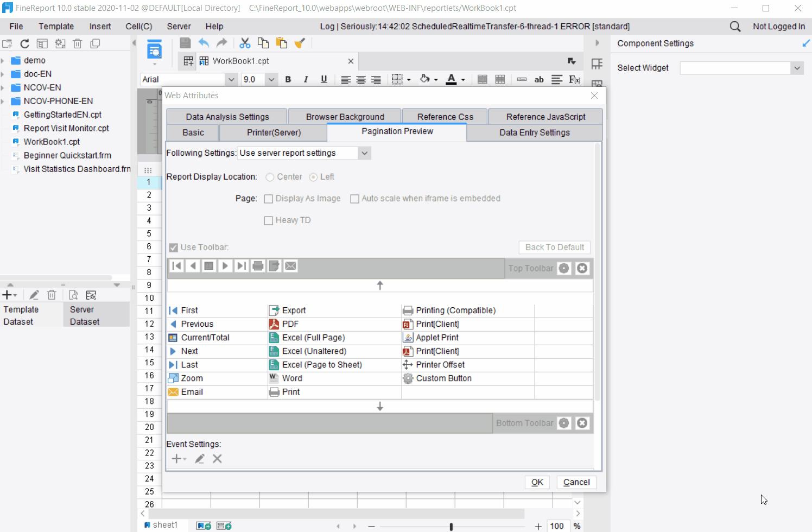The width and height of the screenshot is (812, 532).
Task: Confirm the dialog with OK
Action: (537, 482)
